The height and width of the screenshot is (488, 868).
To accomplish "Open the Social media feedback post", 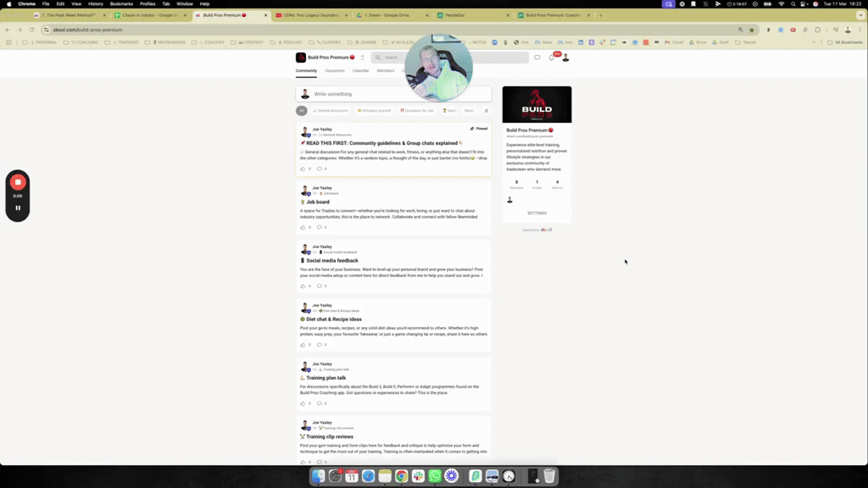I will [x=332, y=261].
